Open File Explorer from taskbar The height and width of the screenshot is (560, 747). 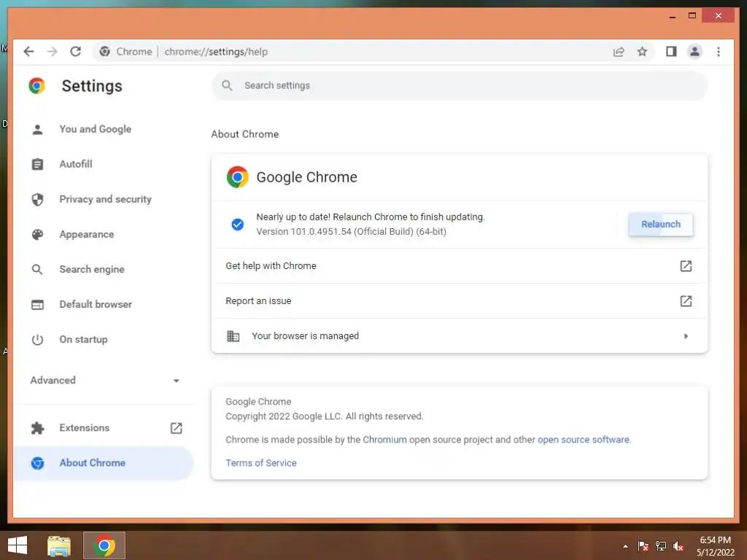tap(59, 545)
